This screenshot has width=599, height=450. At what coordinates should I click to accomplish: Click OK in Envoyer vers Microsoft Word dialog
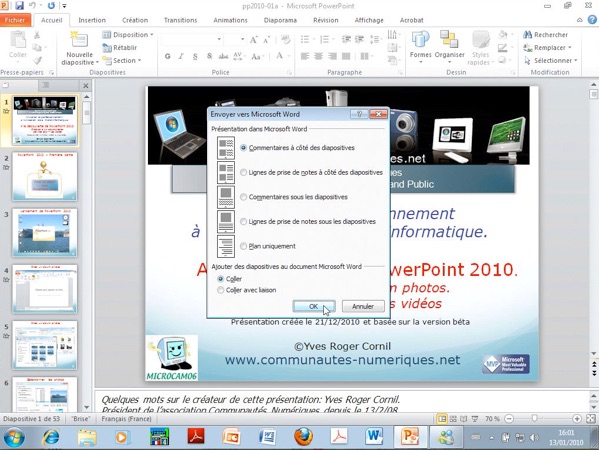[314, 306]
